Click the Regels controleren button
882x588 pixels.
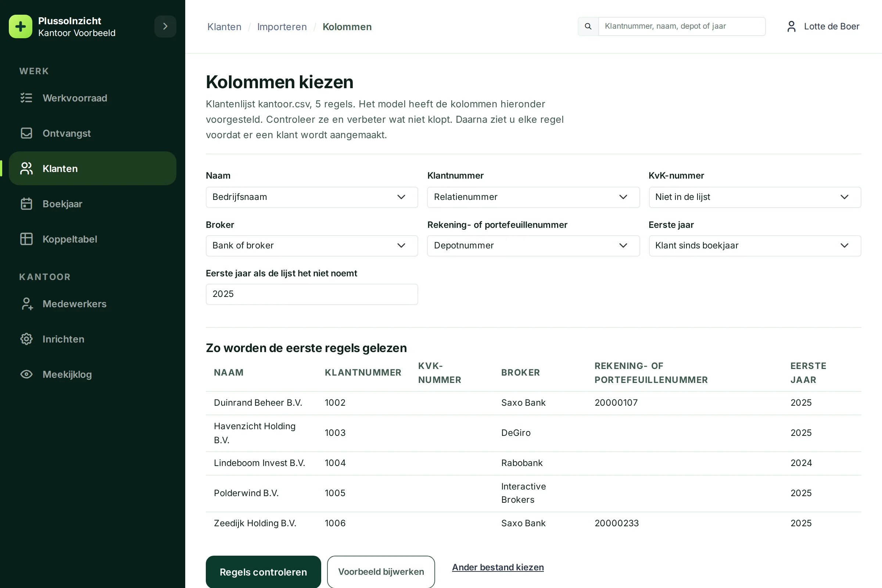(x=263, y=572)
